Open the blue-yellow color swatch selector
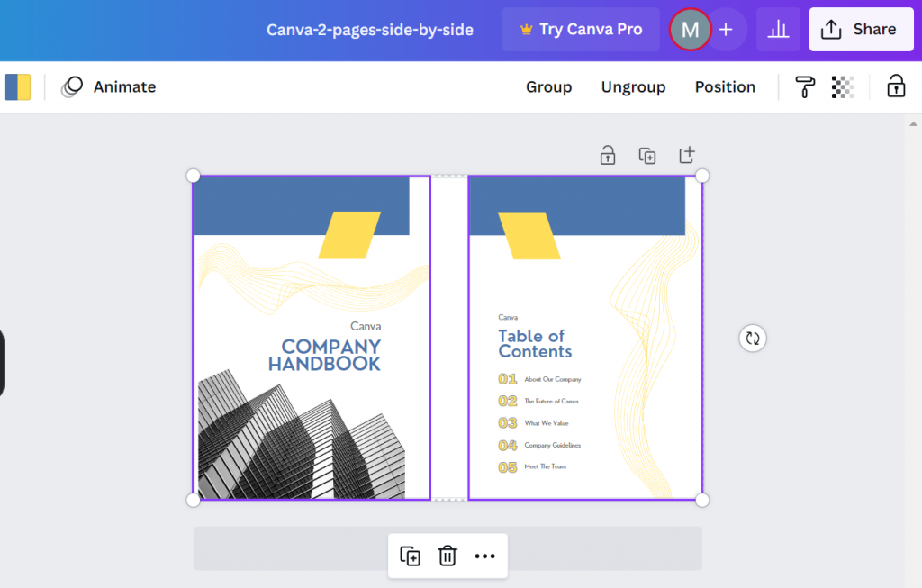This screenshot has height=588, width=922. 17,86
